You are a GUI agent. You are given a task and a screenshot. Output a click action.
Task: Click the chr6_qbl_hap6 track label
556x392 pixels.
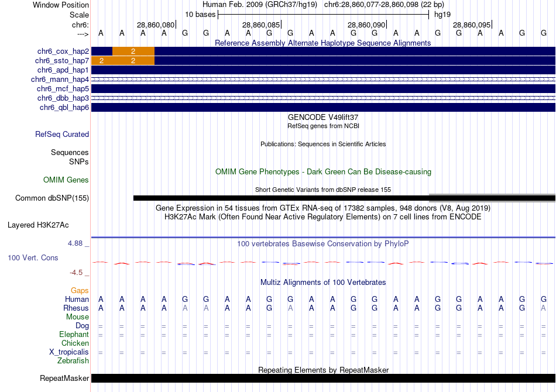[64, 108]
